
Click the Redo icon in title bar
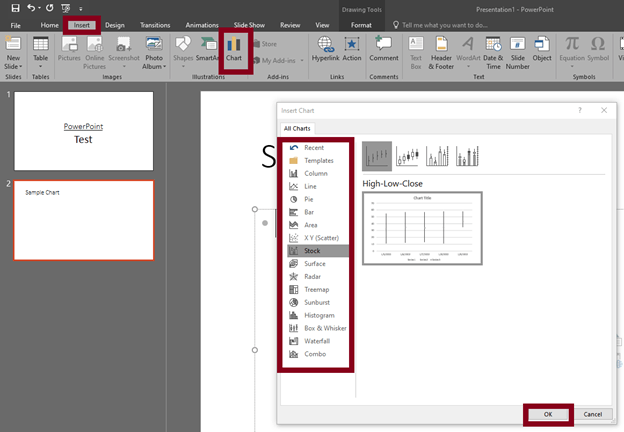(x=49, y=8)
